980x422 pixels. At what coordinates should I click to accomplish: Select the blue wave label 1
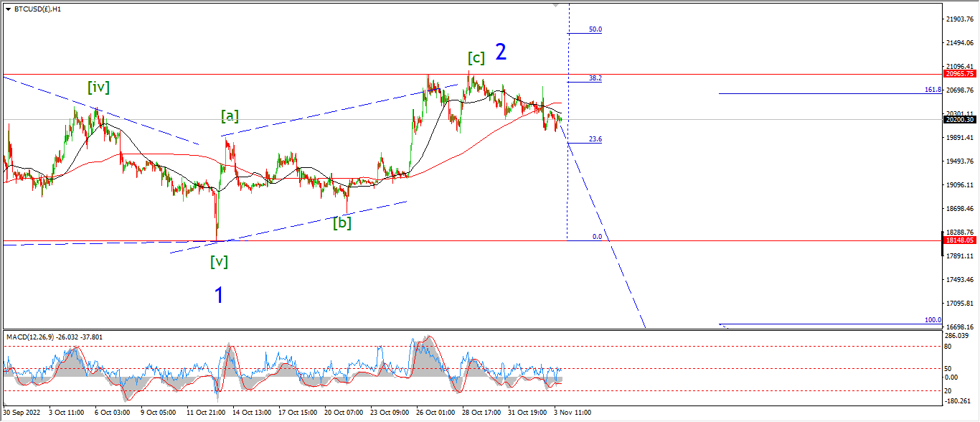(219, 295)
